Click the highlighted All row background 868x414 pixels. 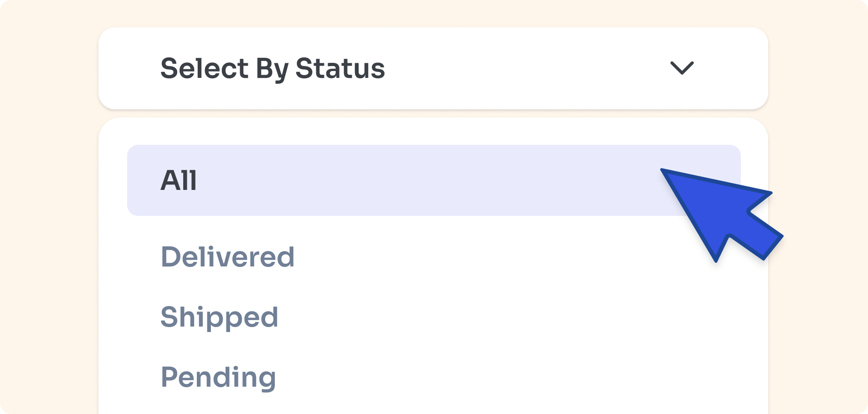410,180
